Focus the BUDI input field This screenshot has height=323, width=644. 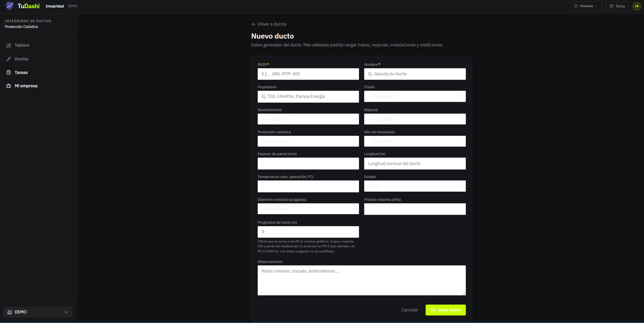point(308,74)
